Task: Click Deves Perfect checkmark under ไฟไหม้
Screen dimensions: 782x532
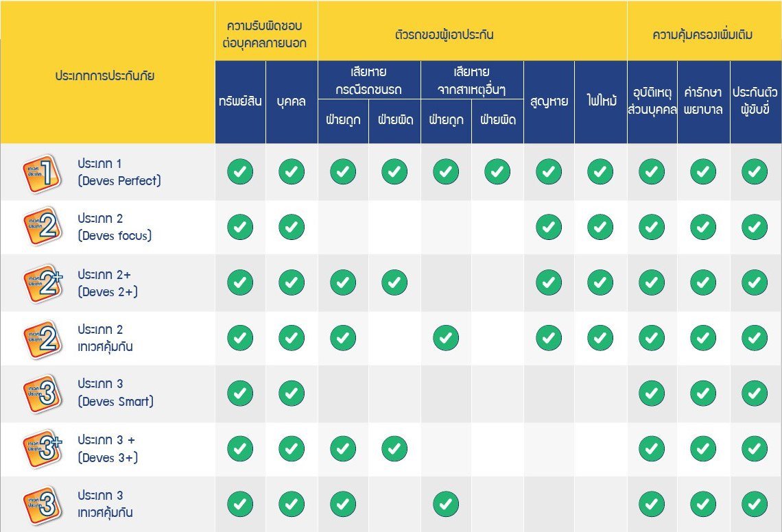Action: point(600,171)
